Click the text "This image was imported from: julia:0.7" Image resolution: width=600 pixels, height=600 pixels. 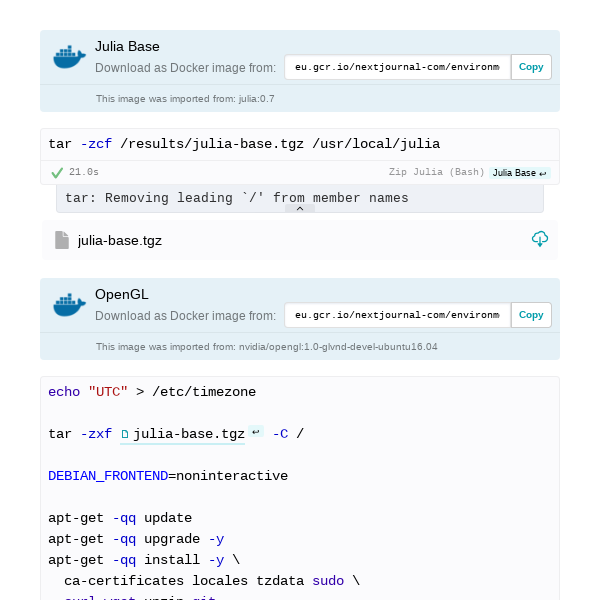click(x=185, y=99)
